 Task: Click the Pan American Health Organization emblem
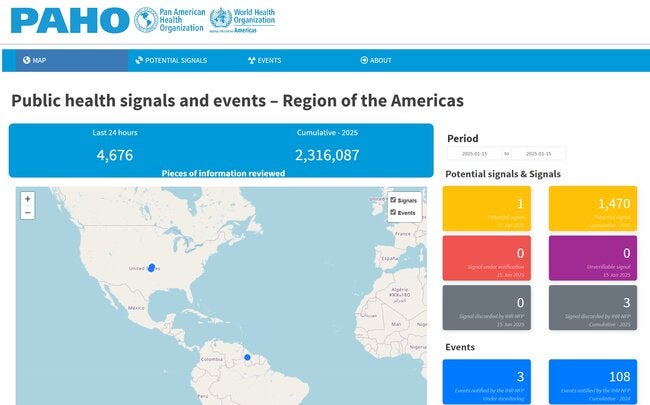point(146,19)
